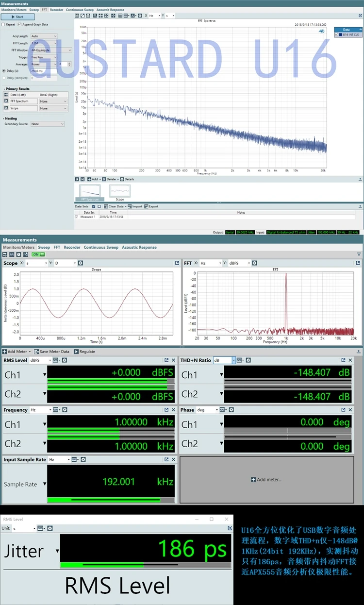Open Scope Data2 dropdown

pos(53,108)
